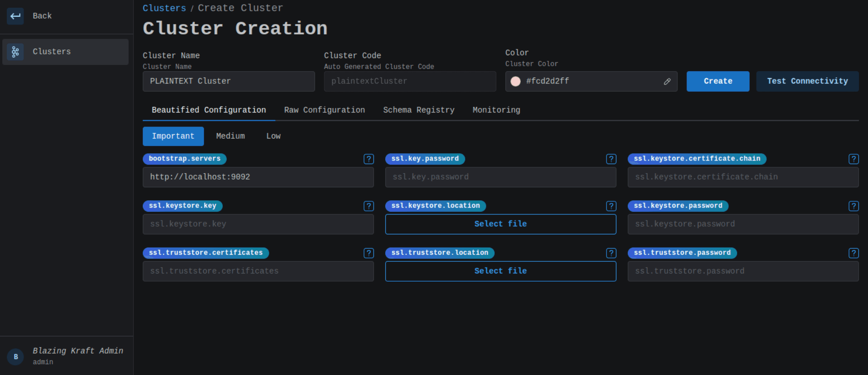Image resolution: width=868 pixels, height=375 pixels.
Task: Open Blazing Kraft Admin user menu
Action: (x=67, y=356)
